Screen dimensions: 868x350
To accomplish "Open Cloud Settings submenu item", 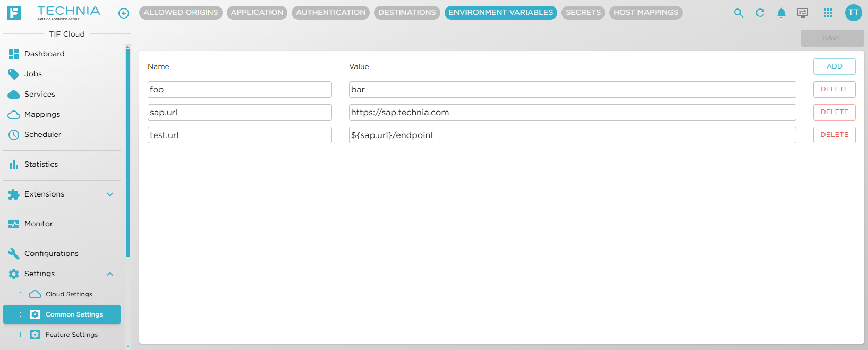I will pyautogui.click(x=62, y=294).
